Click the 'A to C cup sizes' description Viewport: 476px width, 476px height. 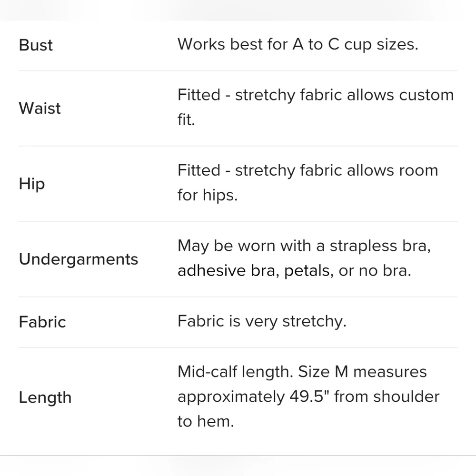[x=297, y=44]
